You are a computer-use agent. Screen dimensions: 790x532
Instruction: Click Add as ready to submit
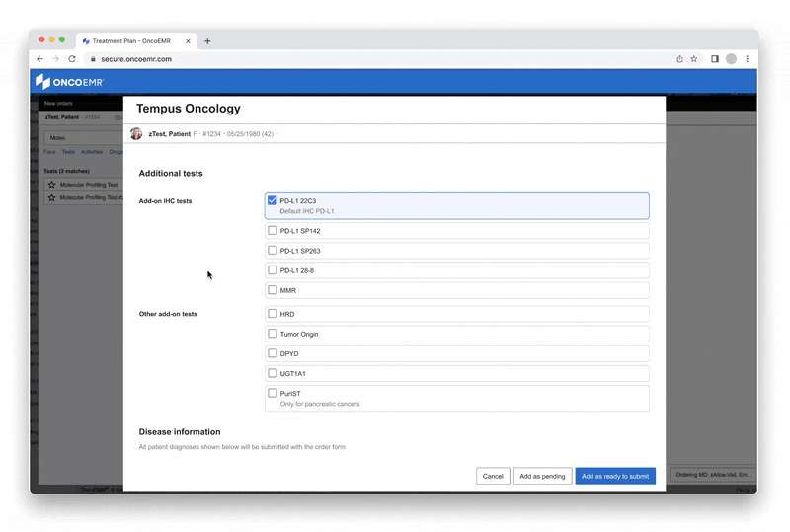(615, 476)
